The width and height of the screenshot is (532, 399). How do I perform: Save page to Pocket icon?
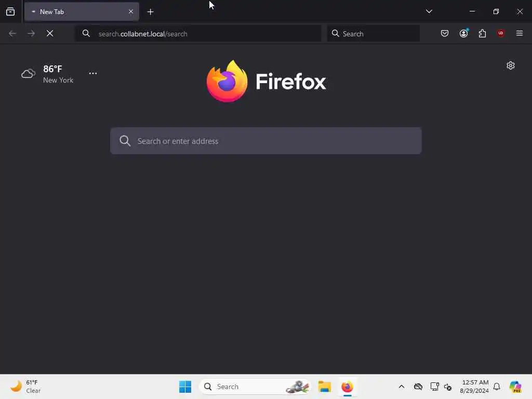445,33
